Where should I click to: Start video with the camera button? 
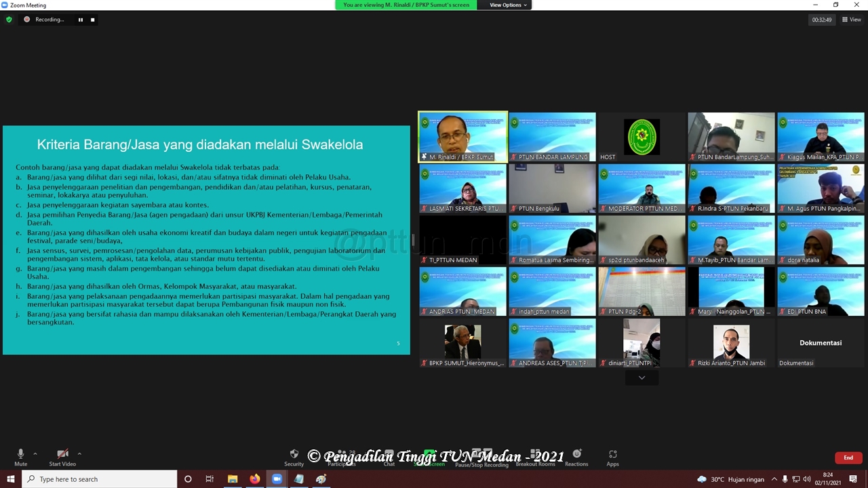coord(62,455)
